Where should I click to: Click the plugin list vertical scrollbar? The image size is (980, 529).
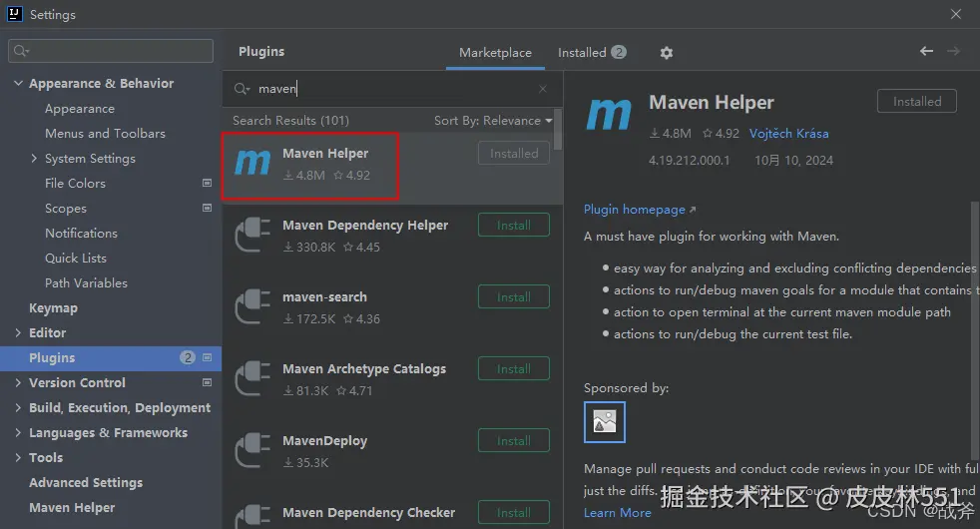click(x=558, y=130)
